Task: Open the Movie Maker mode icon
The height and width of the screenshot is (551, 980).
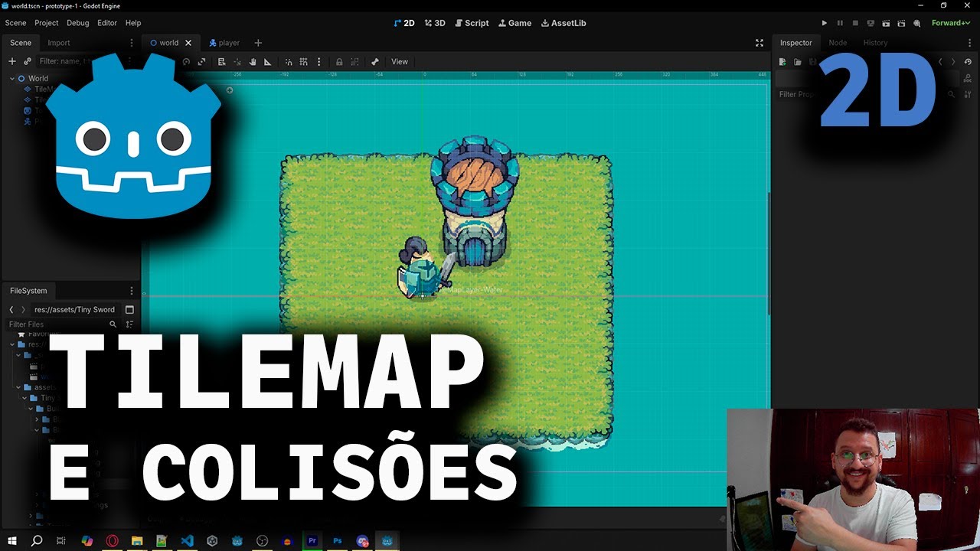Action: (916, 23)
